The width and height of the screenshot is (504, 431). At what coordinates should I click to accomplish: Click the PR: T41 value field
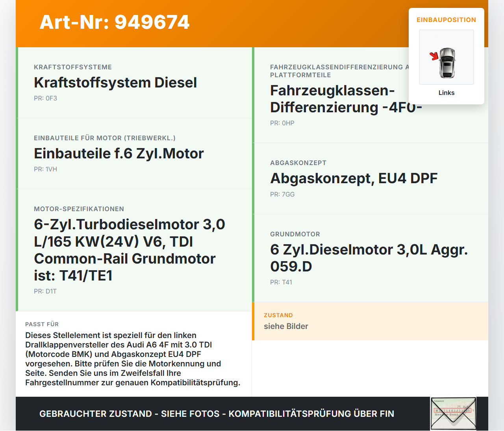[x=281, y=282]
